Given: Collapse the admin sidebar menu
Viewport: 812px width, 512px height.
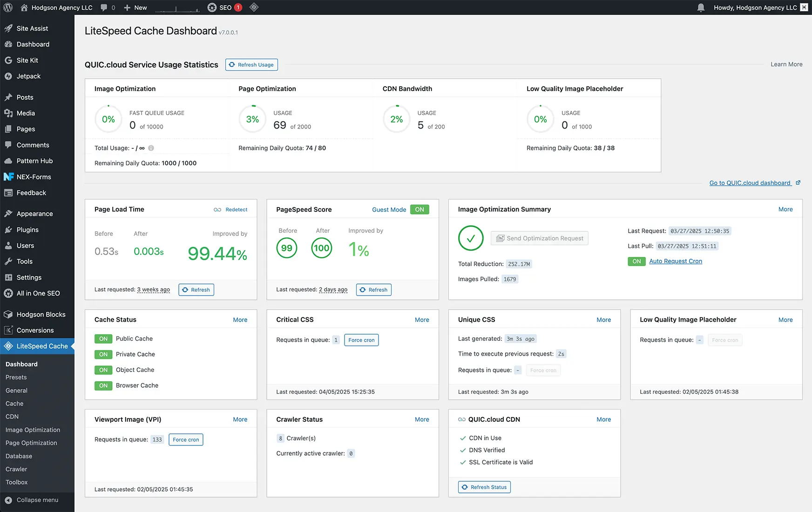Looking at the screenshot, I should [x=37, y=500].
